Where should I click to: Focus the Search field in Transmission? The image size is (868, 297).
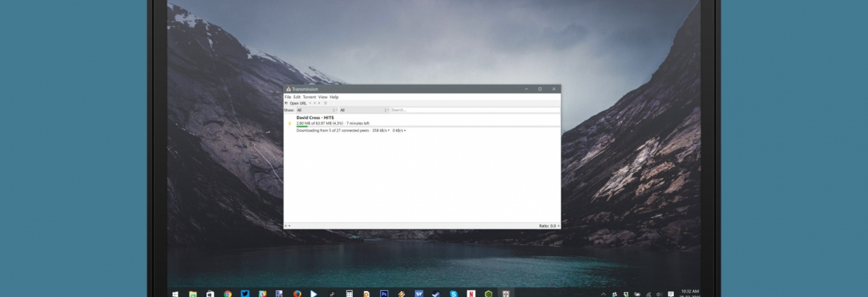[475, 110]
